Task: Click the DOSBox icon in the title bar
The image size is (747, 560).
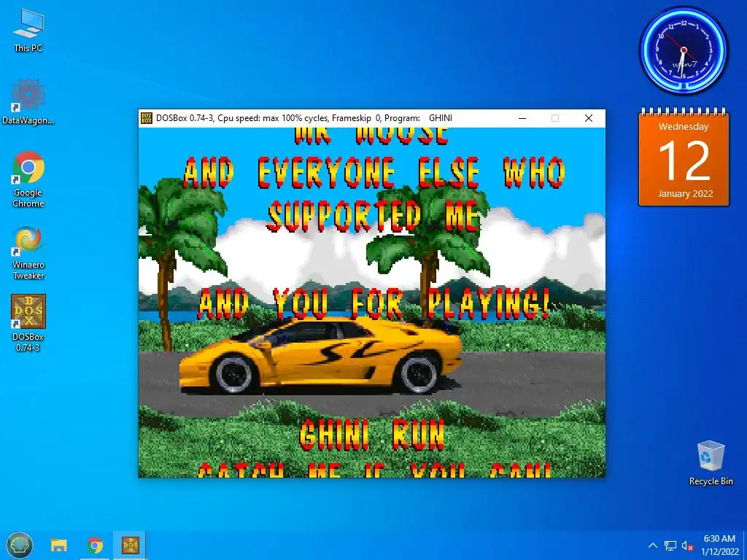Action: point(146,118)
